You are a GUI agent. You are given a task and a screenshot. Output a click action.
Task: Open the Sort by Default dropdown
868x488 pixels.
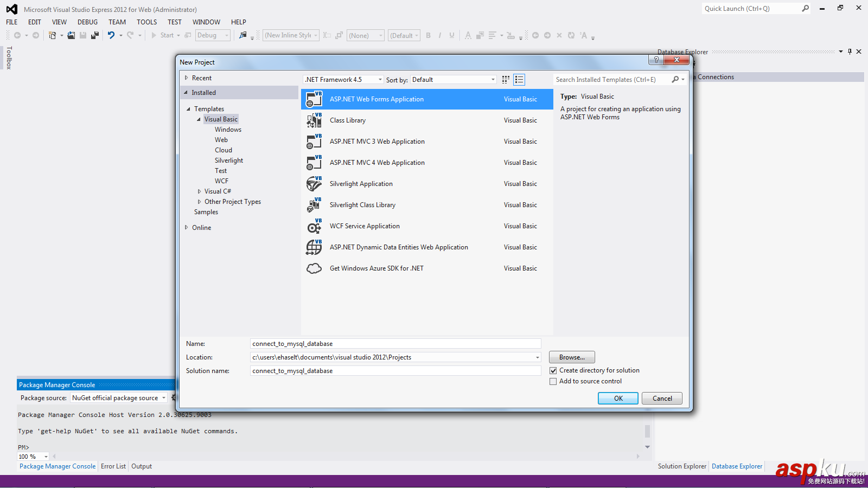coord(493,80)
